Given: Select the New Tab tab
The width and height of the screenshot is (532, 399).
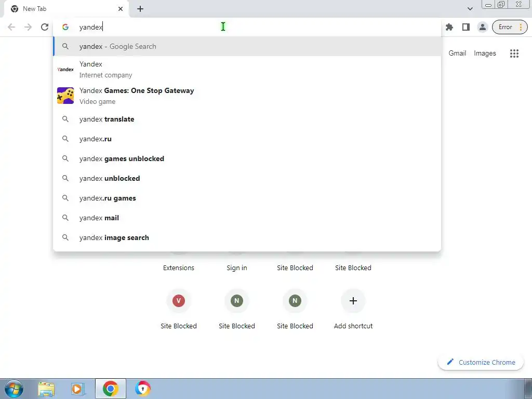Looking at the screenshot, I should [66, 9].
